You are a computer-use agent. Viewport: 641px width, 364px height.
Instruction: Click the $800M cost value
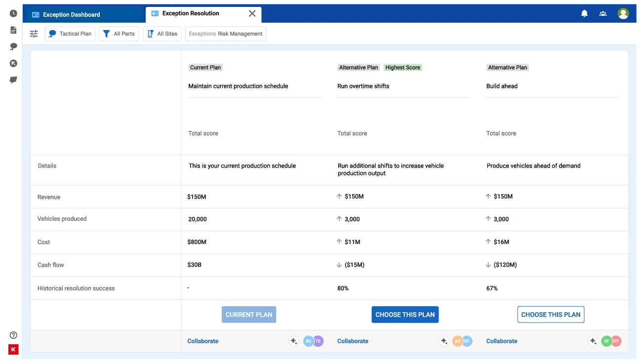click(x=197, y=242)
